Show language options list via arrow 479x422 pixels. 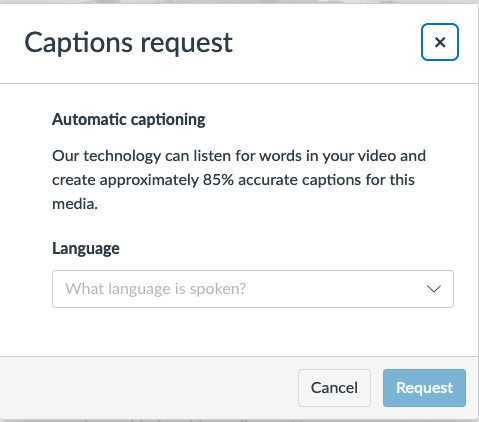click(x=434, y=289)
